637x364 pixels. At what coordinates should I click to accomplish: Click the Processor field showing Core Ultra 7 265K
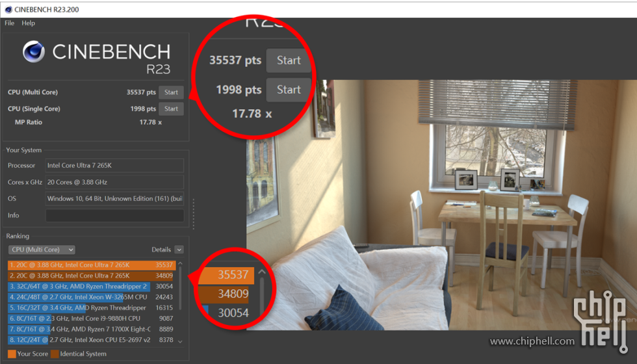point(114,166)
